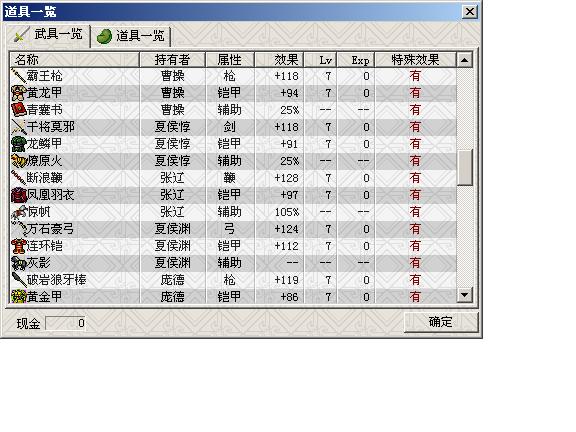Click the 燎原火 horse icon
This screenshot has width=576, height=432.
click(x=18, y=161)
